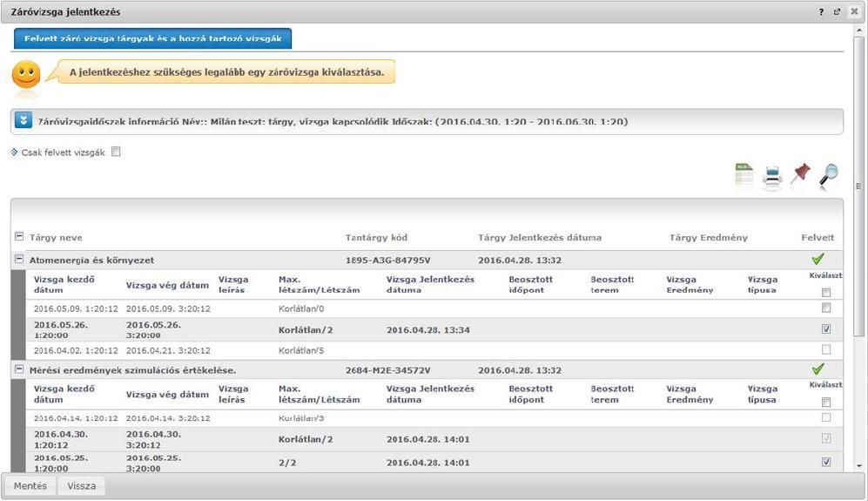Toggle the Kiválaszt header checkbox under Atomenergia
This screenshot has width=868, height=501.
(x=826, y=293)
